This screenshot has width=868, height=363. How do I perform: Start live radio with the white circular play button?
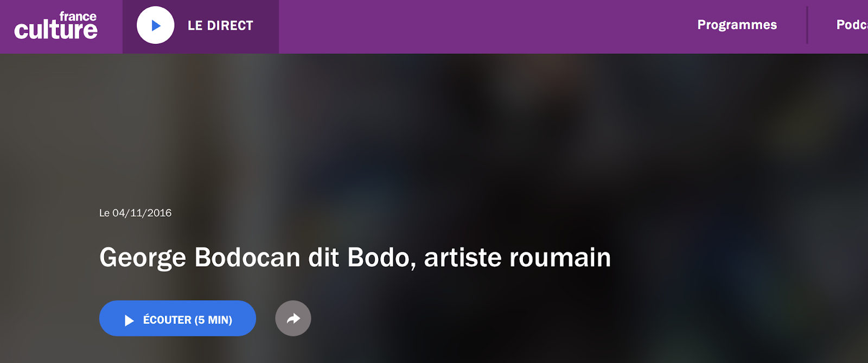tap(156, 26)
